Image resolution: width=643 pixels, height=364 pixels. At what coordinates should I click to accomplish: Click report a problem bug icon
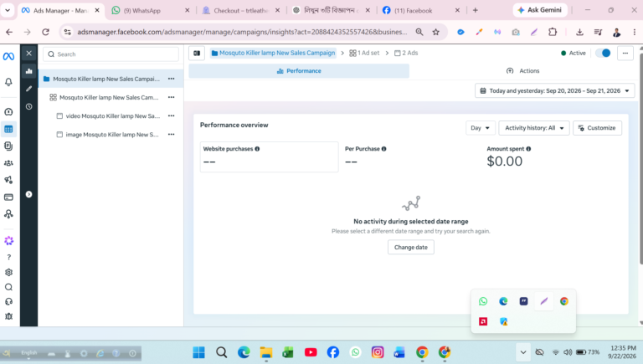pyautogui.click(x=8, y=316)
